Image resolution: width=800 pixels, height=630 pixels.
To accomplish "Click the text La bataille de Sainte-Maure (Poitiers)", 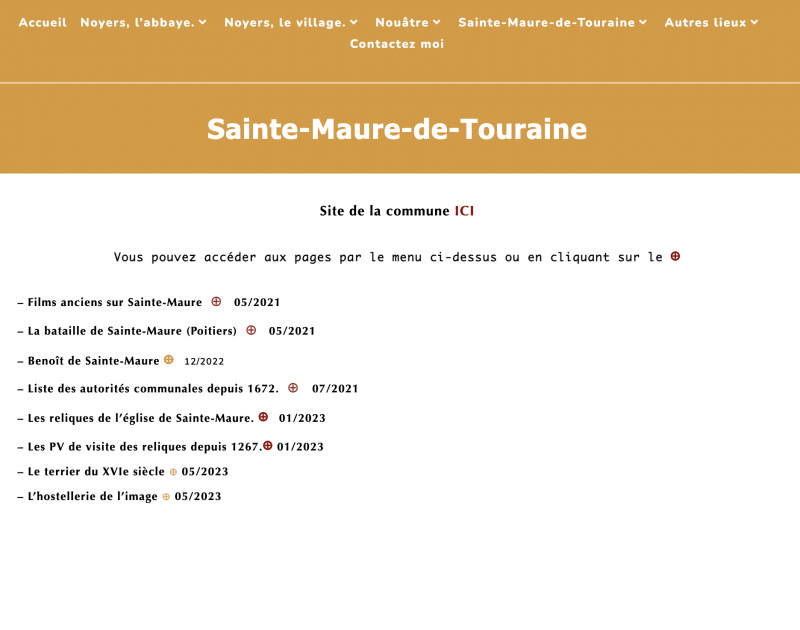I will (130, 331).
